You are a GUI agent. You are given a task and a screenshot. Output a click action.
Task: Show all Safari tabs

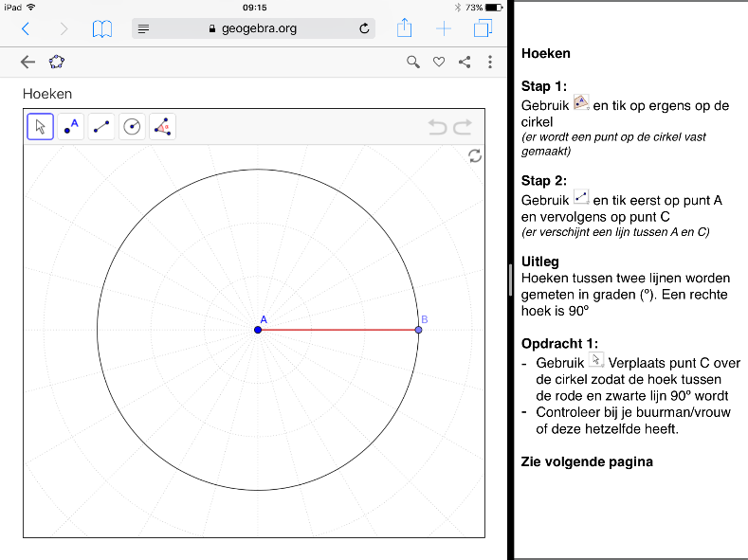[483, 28]
